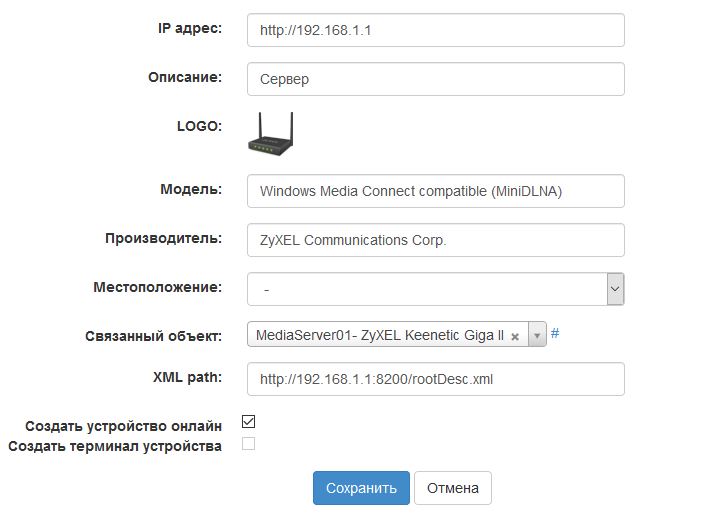Click the Связанный объект label

[153, 336]
